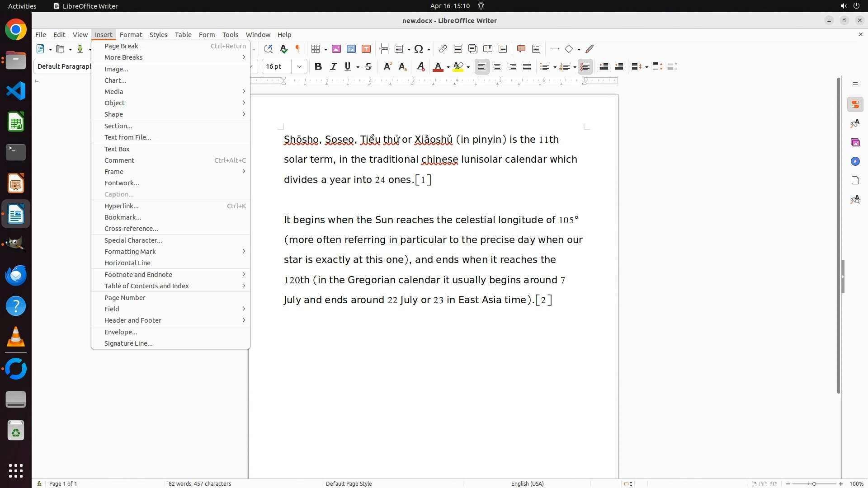This screenshot has height=488, width=868.
Task: Open the sidebar Gallery panel icon
Action: click(855, 142)
